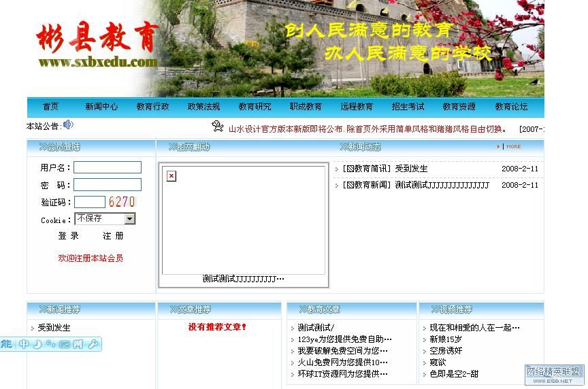Open video 现在和相爱的人在一起…
588x389 pixels.
474,328
